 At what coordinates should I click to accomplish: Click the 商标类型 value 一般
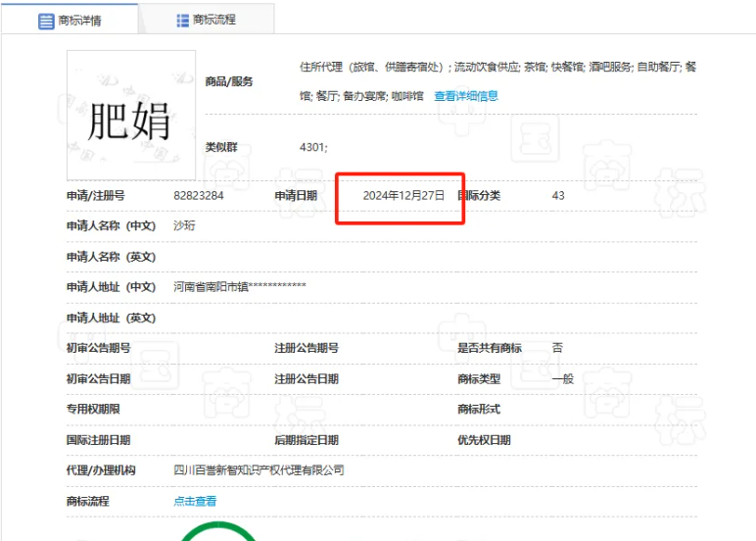[x=562, y=378]
